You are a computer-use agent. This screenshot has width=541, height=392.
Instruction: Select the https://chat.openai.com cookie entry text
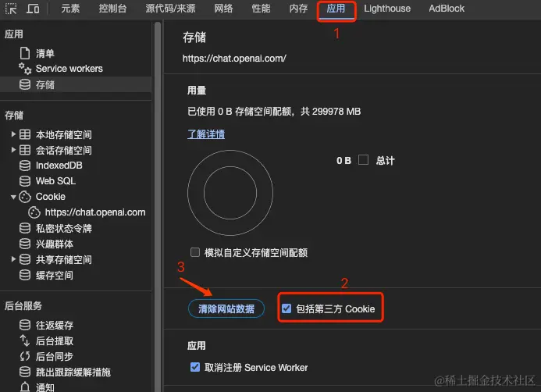click(95, 212)
